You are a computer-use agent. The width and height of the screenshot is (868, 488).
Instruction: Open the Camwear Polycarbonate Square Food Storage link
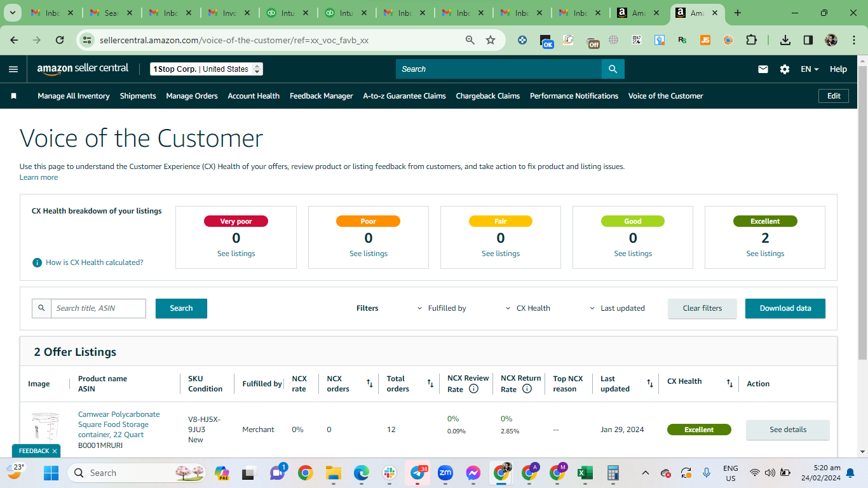pos(119,424)
